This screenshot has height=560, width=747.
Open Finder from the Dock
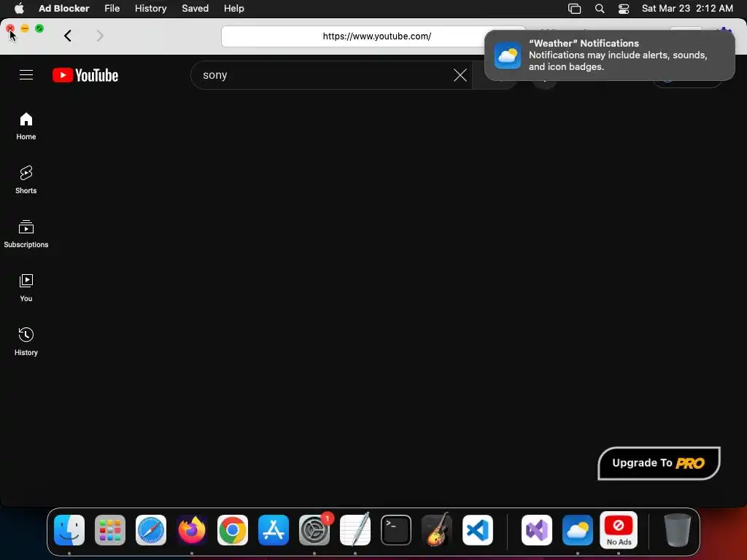[69, 530]
